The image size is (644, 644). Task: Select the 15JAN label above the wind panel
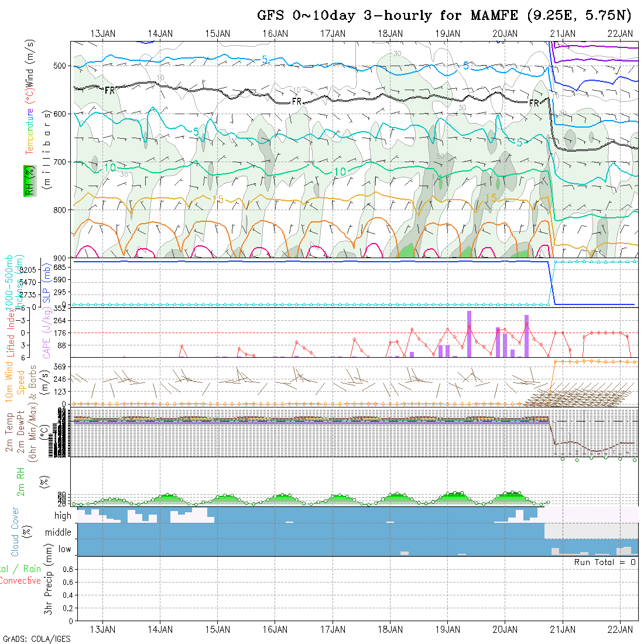218,34
